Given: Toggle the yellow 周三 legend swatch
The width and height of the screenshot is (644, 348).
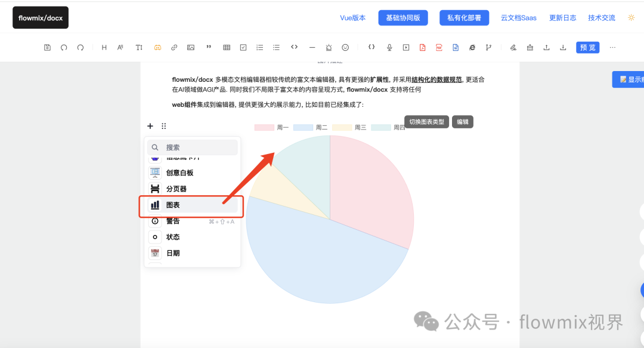Looking at the screenshot, I should 342,128.
